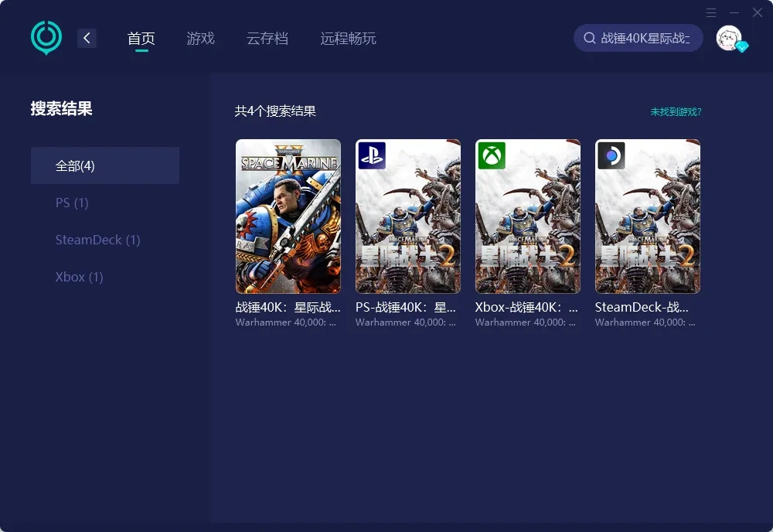Click the PlayStation icon on the PS game cover
Viewport: 773px width, 532px height.
[x=371, y=155]
